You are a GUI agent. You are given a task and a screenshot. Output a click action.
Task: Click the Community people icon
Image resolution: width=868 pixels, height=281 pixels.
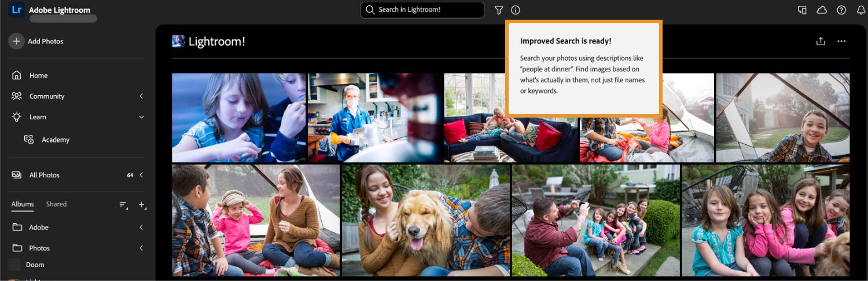[17, 96]
